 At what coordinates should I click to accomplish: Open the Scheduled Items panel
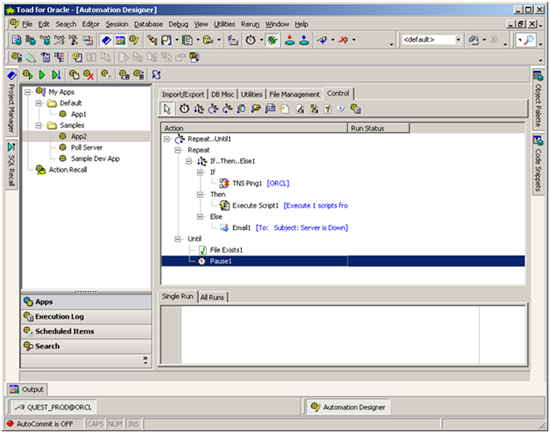(86, 331)
